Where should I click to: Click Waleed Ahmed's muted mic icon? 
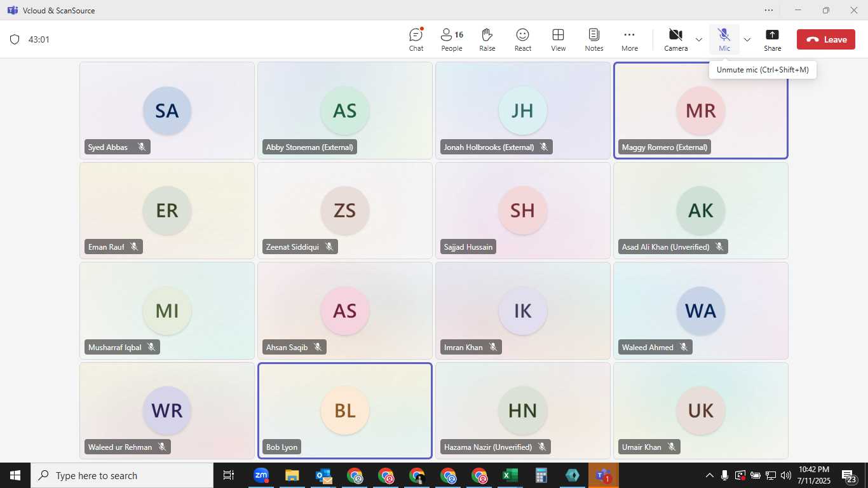point(684,347)
